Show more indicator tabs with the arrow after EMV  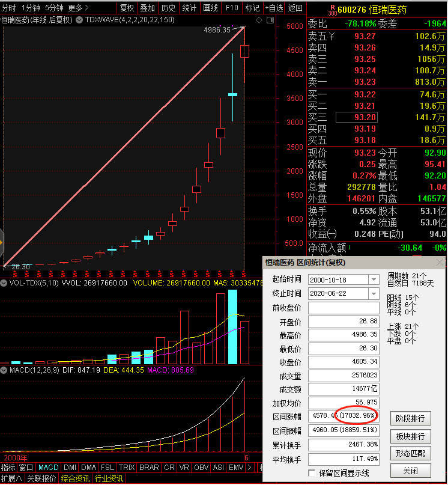[250, 468]
